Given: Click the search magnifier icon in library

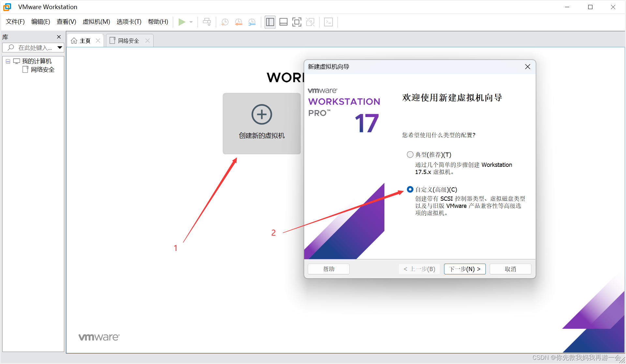Looking at the screenshot, I should [11, 48].
